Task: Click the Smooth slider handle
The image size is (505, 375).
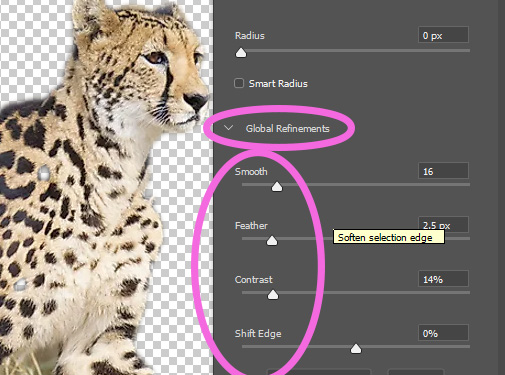Action: click(277, 187)
